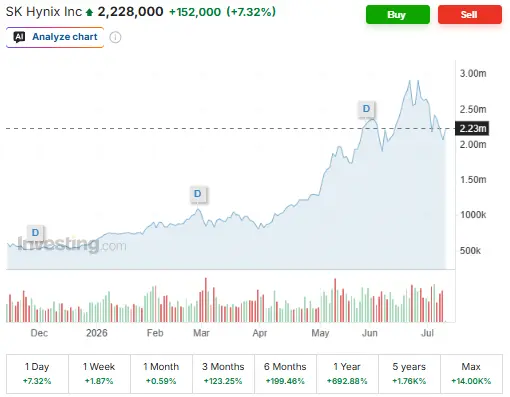Choose the 6 Months timeframe
This screenshot has height=397, width=510.
pos(285,373)
